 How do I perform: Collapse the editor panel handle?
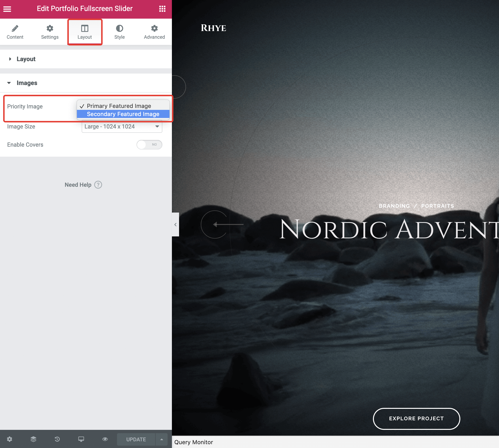pyautogui.click(x=175, y=224)
